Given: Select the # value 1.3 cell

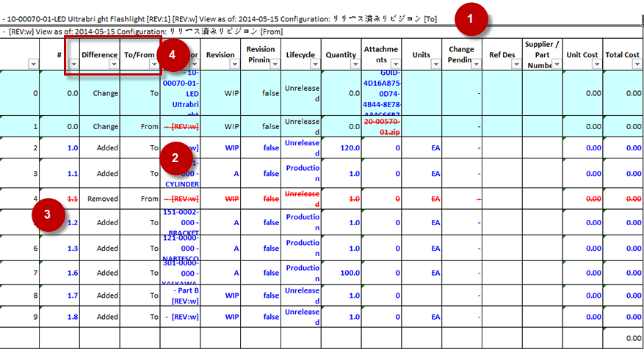Looking at the screenshot, I should coord(59,248).
